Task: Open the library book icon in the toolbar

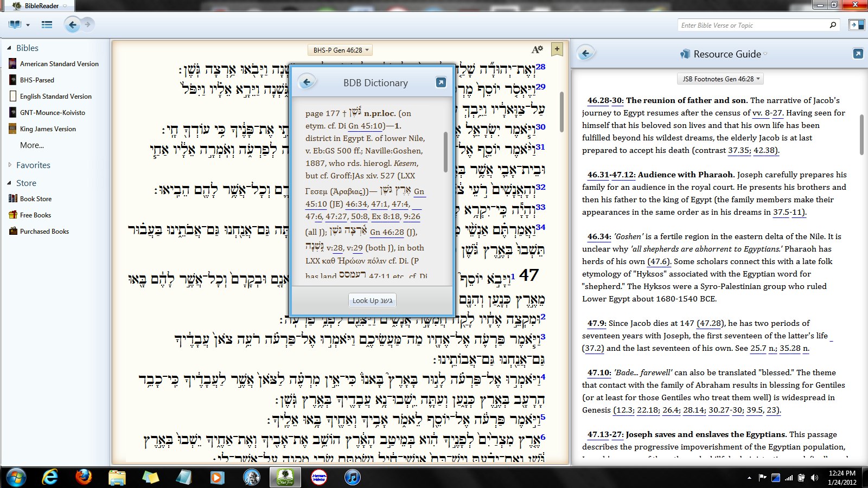Action: pyautogui.click(x=15, y=24)
